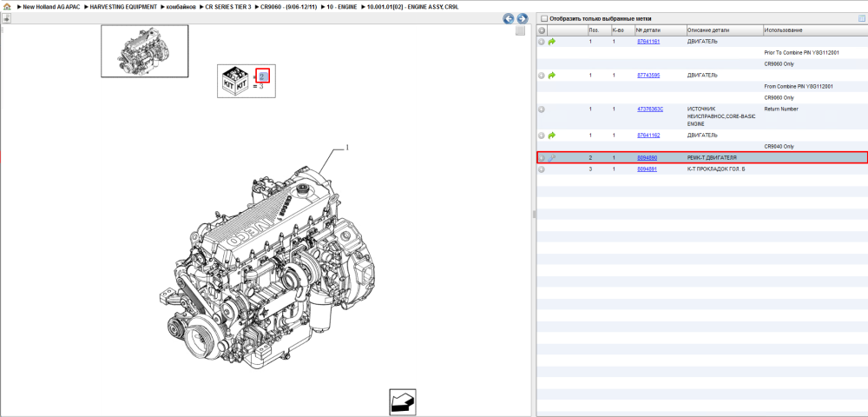Click the round add icon for part 8094890
Viewport: 868px width, 417px height.
click(x=542, y=158)
